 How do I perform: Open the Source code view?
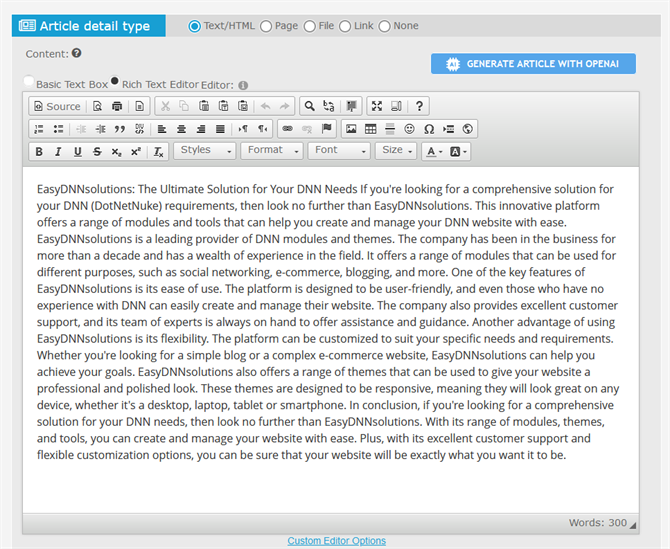pyautogui.click(x=57, y=106)
